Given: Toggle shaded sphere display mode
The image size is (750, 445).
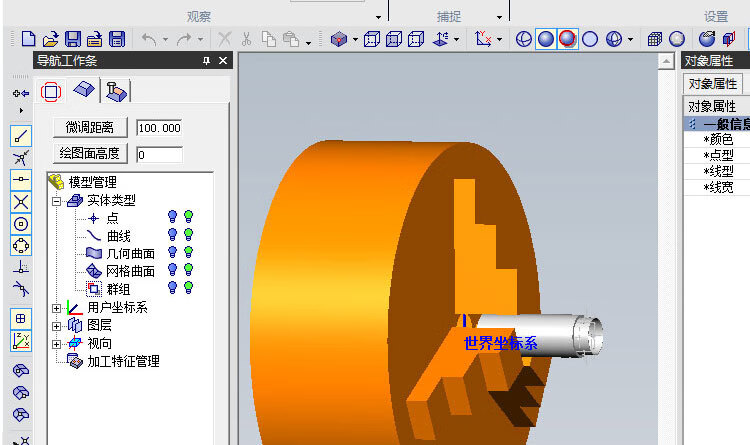Looking at the screenshot, I should [546, 39].
